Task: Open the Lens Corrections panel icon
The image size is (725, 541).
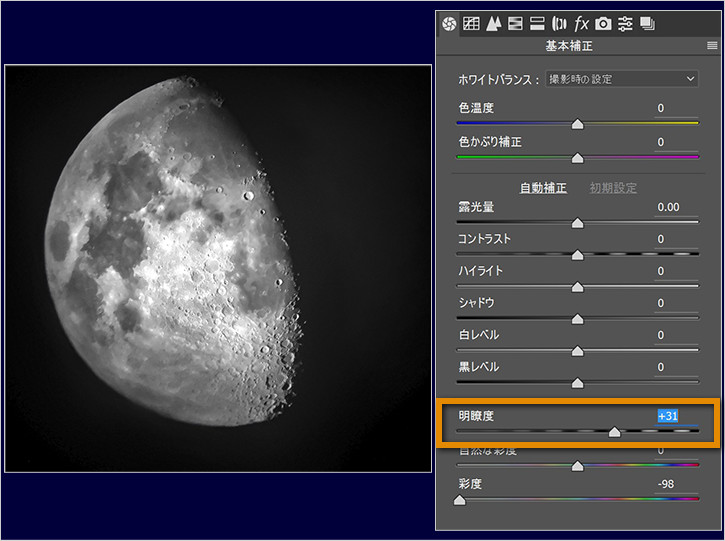Action: pos(559,23)
